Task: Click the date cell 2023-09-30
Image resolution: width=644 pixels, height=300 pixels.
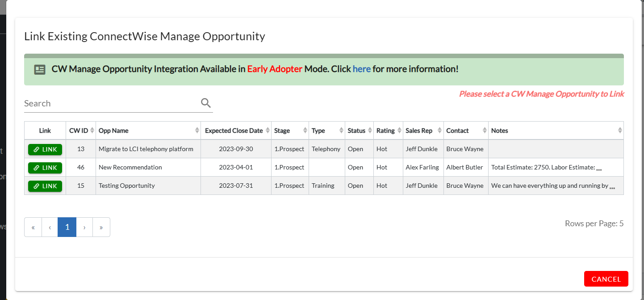Action: point(236,149)
